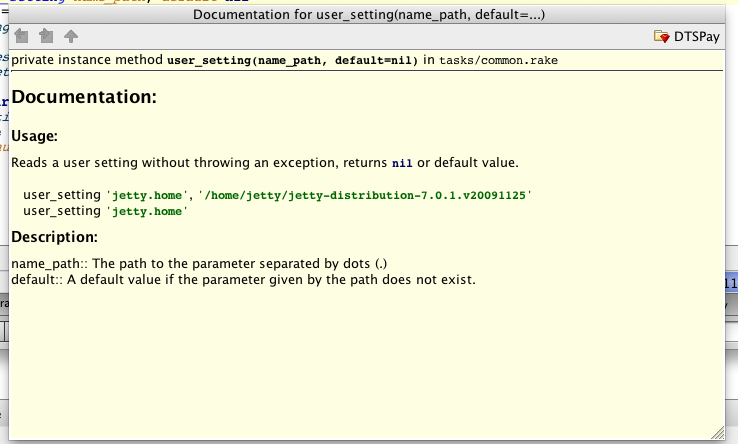Screen dimensions: 738x444
Task: Click 'jetty.home' in the second example line
Action: click(147, 211)
